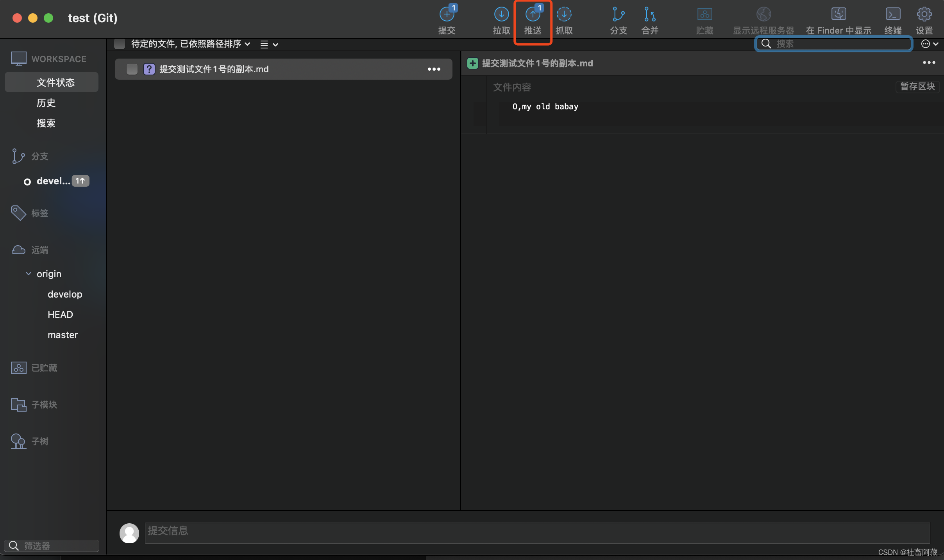Select the master branch under origin
This screenshot has width=944, height=560.
click(x=63, y=335)
